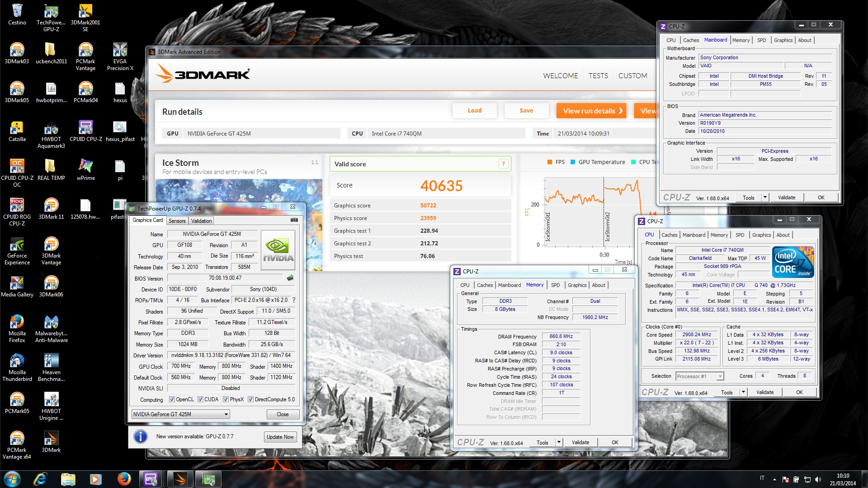Viewport: 868px width, 488px height.
Task: Switch to Validation tab in GPU-Z
Action: coord(201,221)
